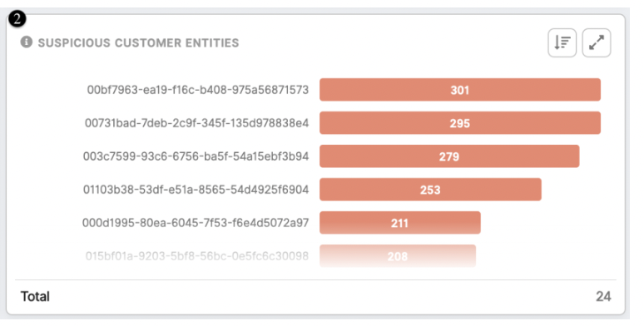Expand the Suspicious Customer Entities widget
This screenshot has height=326, width=644.
click(x=597, y=42)
